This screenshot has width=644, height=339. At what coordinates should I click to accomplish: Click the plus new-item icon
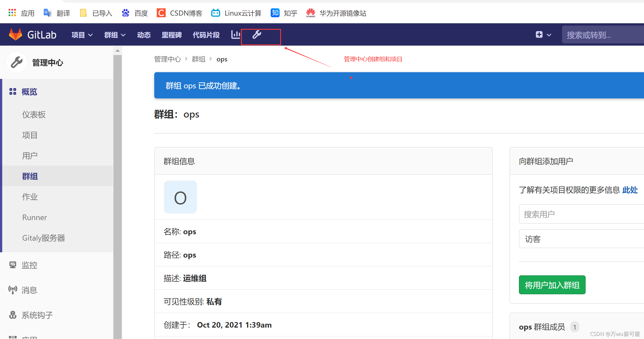click(539, 35)
